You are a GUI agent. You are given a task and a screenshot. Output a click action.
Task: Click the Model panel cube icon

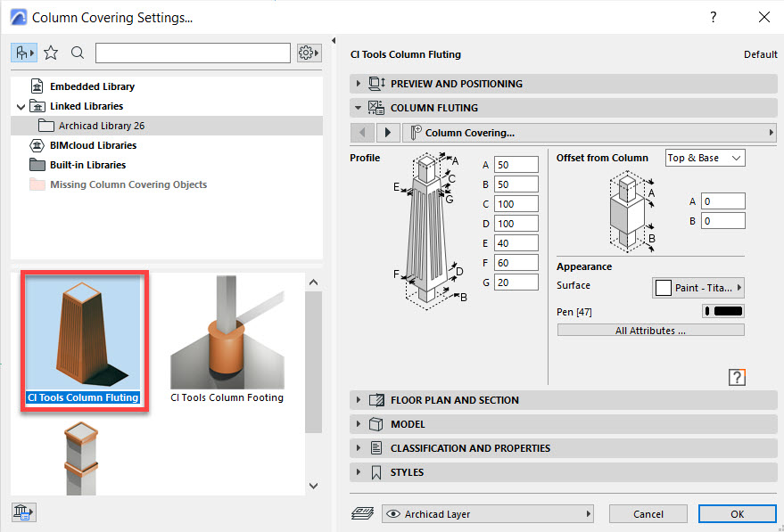(x=376, y=424)
